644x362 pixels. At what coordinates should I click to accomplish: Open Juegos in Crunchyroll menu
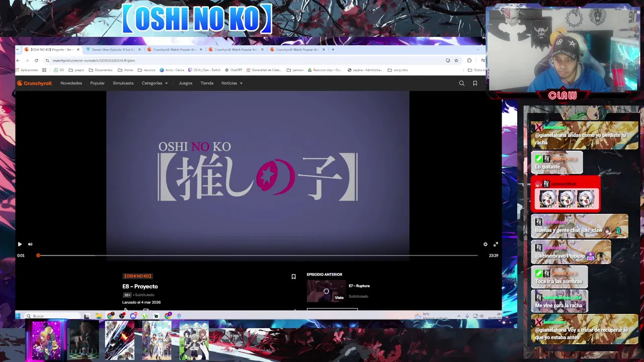[186, 83]
